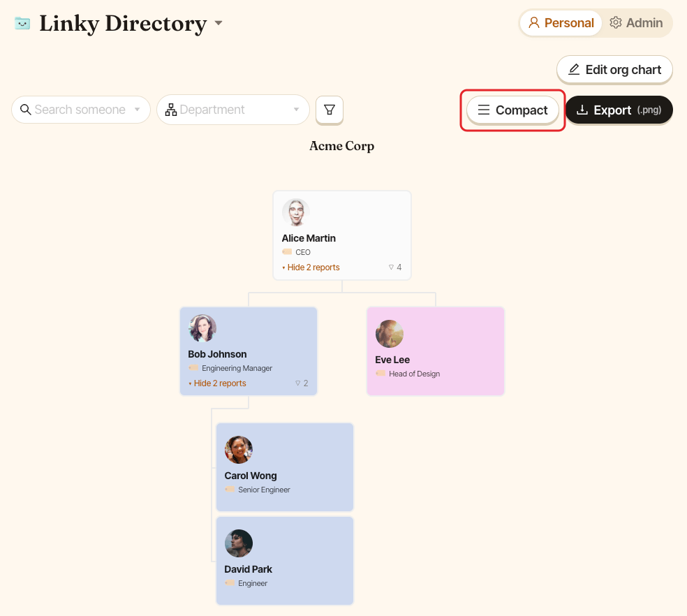Click David Park's avatar photo

click(x=239, y=543)
